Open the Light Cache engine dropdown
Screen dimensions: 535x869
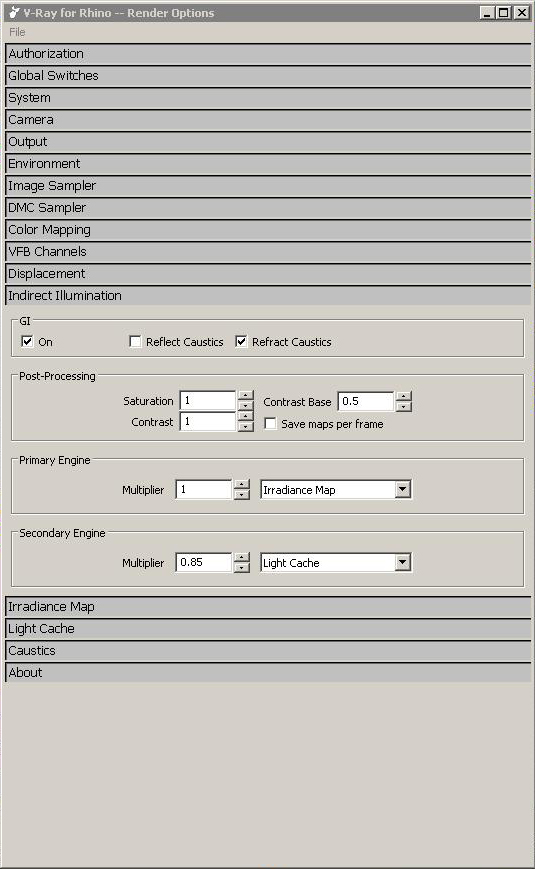(403, 563)
